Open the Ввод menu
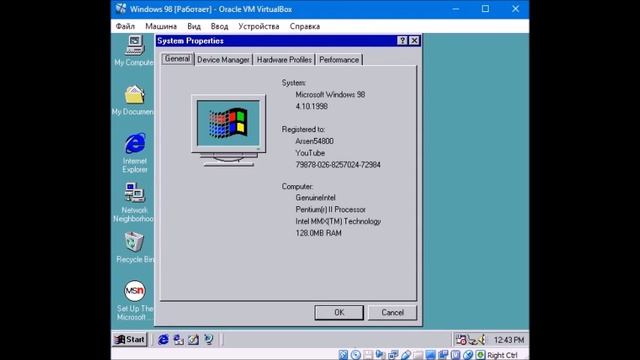Viewport: 640px width, 360px height. (219, 26)
